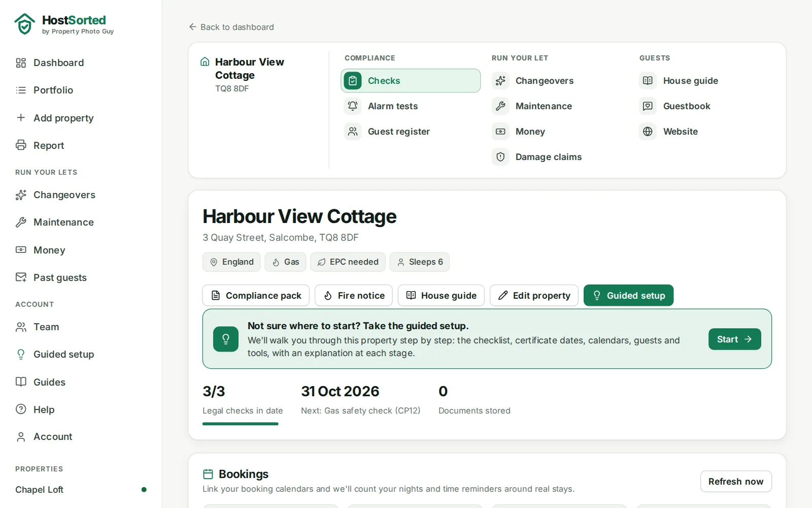Click the Sleeps 6 tag
The width and height of the screenshot is (812, 508).
419,262
